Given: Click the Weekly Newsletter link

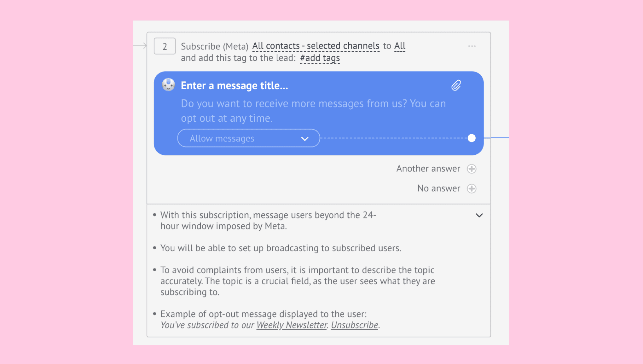Looking at the screenshot, I should point(292,325).
